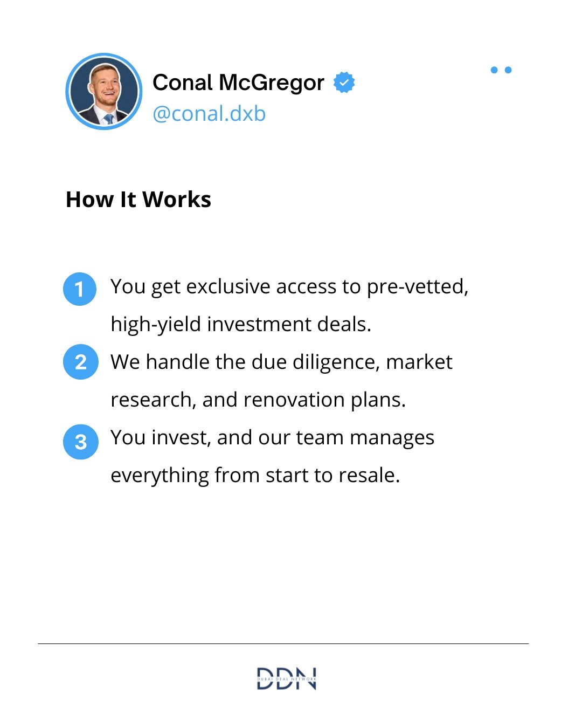This screenshot has width=582, height=728.
Task: Select the number 1 circle icon
Action: tap(80, 289)
